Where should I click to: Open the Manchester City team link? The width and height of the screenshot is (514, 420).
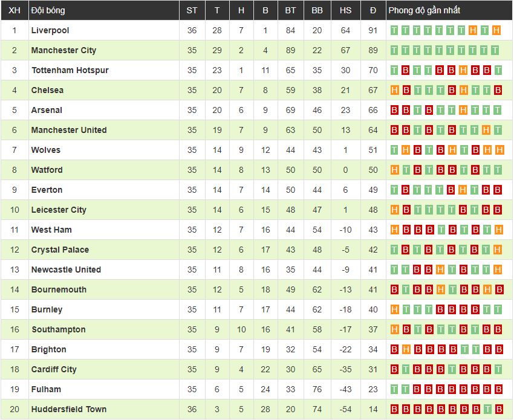click(63, 50)
